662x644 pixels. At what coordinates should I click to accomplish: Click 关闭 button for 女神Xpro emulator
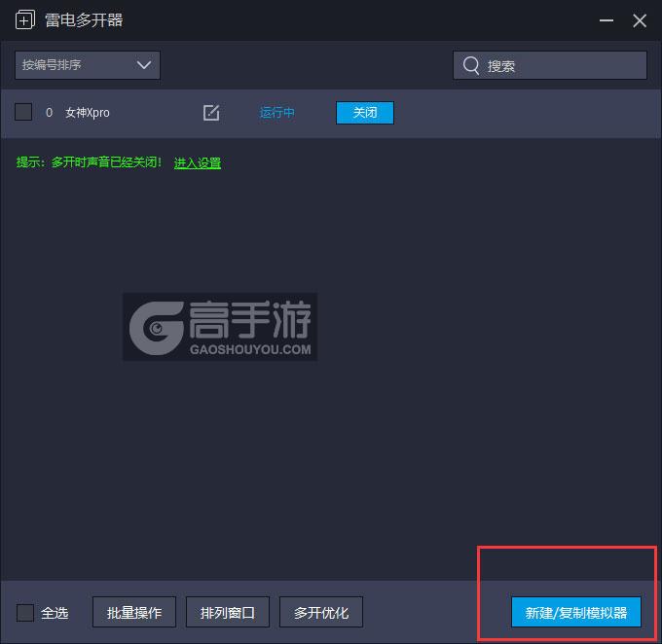coord(365,113)
